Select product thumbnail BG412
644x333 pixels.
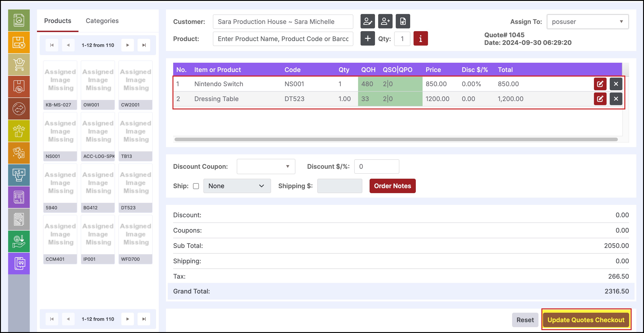point(98,188)
